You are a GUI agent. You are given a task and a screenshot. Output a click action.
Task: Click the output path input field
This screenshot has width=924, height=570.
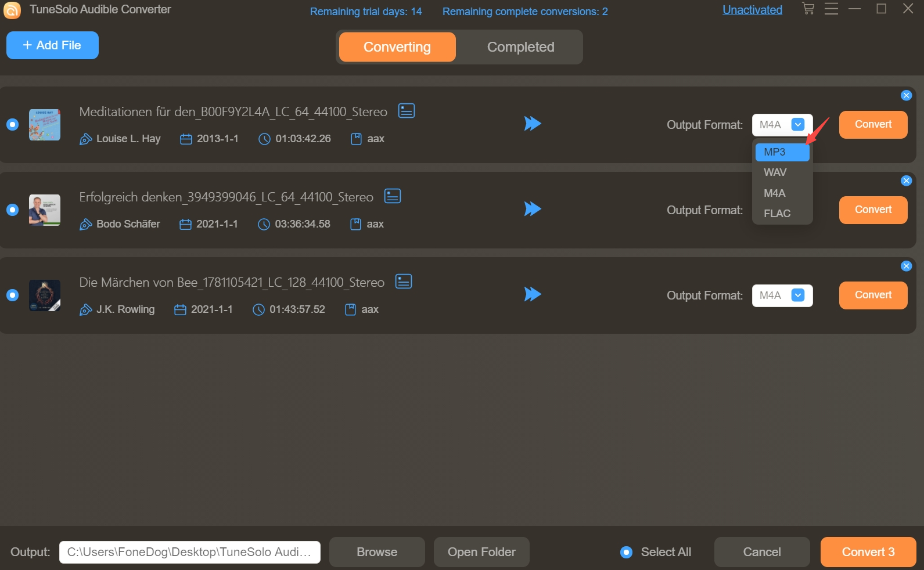190,552
